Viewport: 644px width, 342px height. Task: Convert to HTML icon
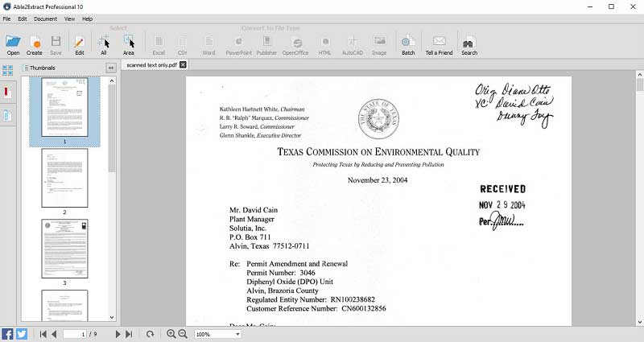coord(324,44)
